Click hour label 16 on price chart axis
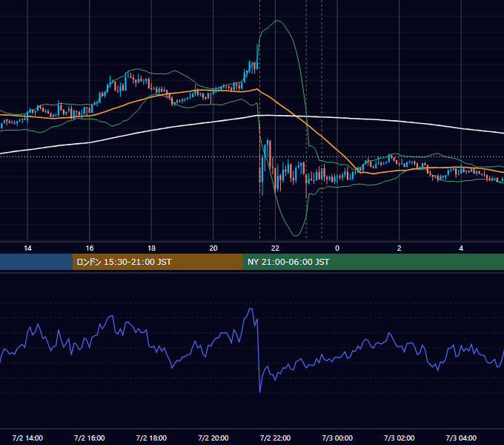 (90, 248)
